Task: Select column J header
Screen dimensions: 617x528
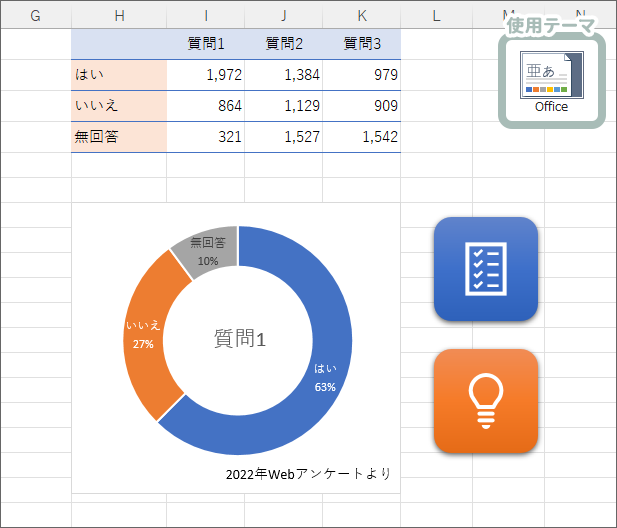Action: (283, 16)
